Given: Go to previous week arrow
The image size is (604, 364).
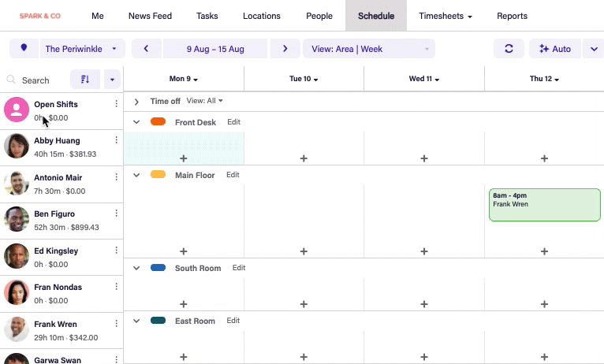Looking at the screenshot, I should 147,49.
